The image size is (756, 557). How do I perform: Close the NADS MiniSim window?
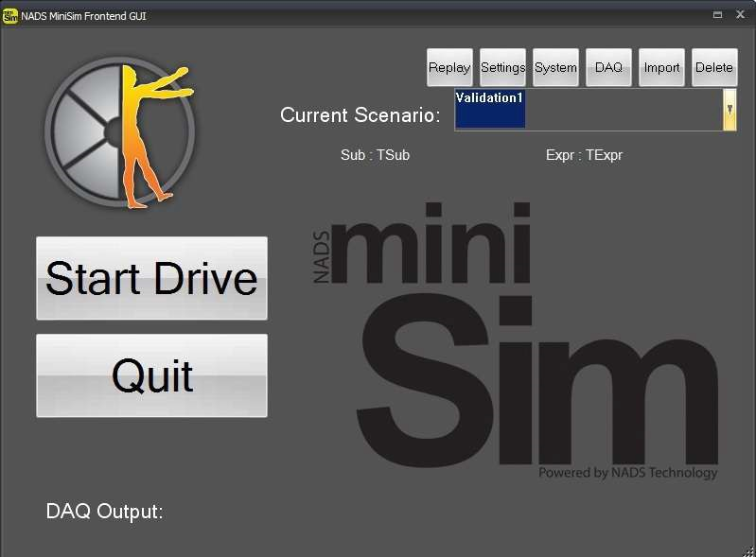(740, 15)
